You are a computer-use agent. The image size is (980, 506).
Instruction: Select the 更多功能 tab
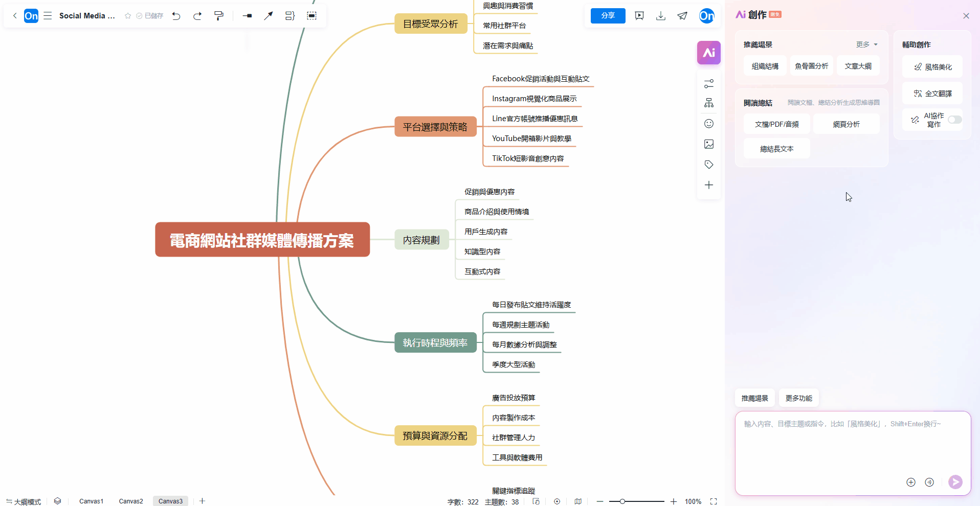tap(798, 398)
